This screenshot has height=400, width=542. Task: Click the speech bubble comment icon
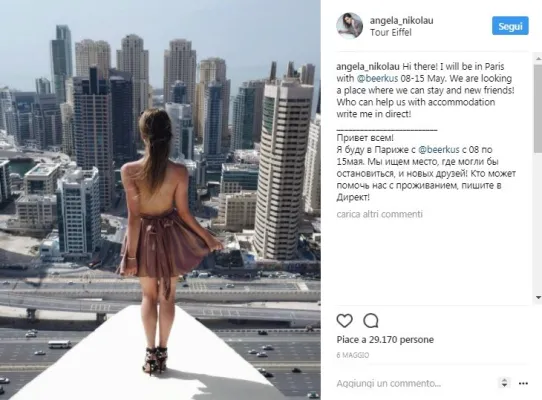pyautogui.click(x=371, y=321)
